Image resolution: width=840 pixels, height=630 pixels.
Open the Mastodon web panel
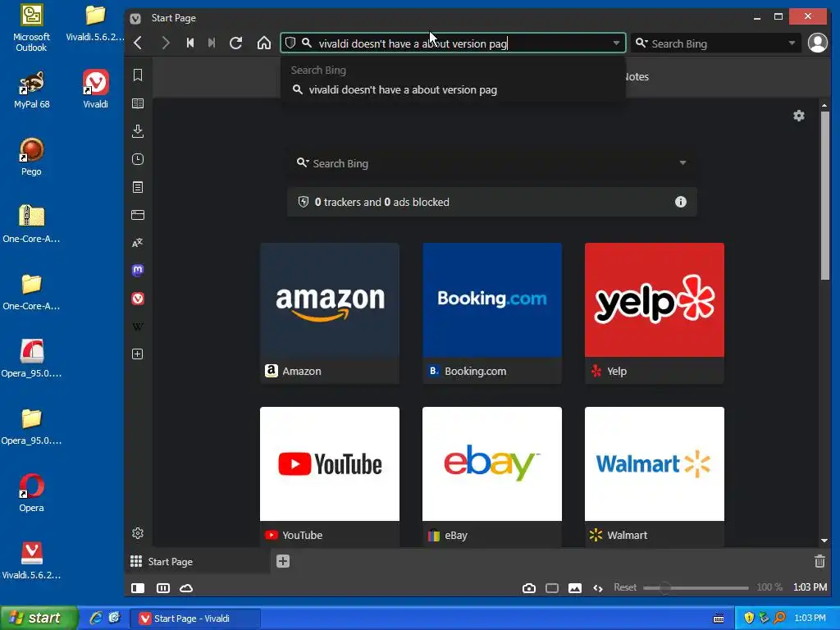click(138, 271)
